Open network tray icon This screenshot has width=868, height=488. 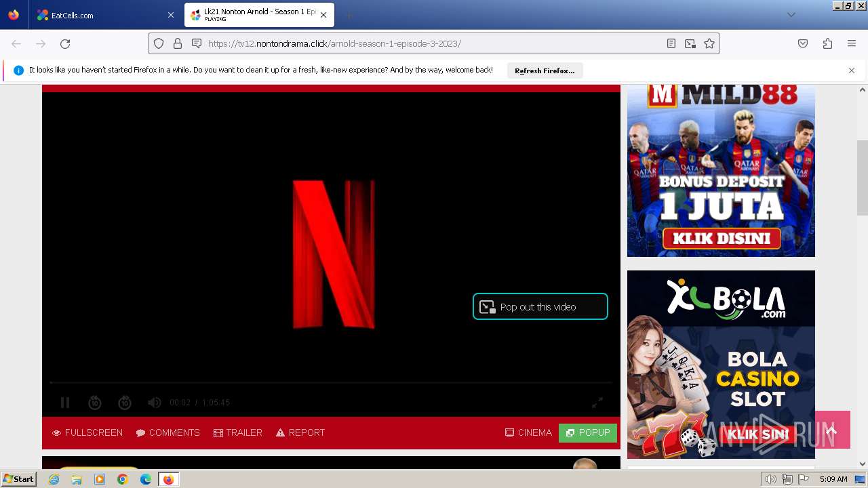coord(787,479)
